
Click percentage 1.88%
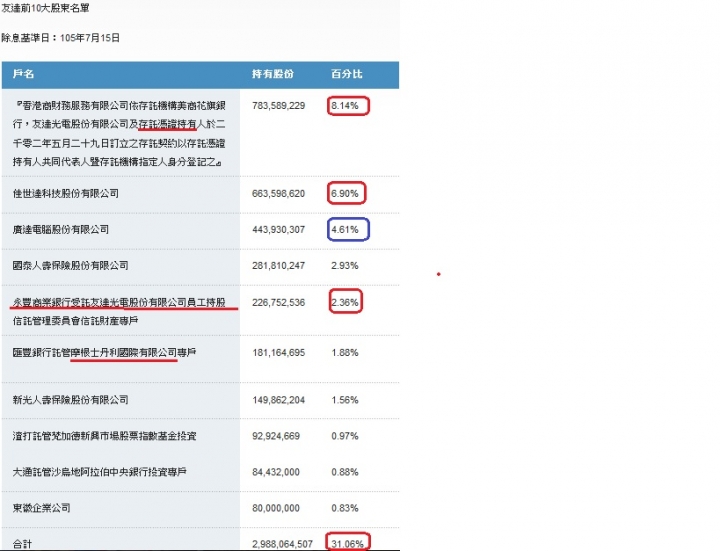tap(345, 353)
